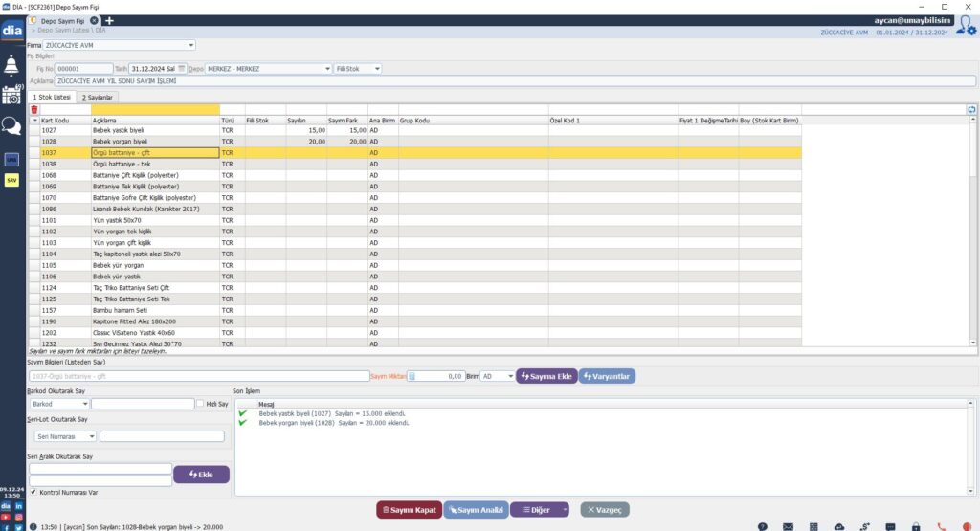Open grid column selector arrow
The width and height of the screenshot is (980, 531).
(x=34, y=120)
